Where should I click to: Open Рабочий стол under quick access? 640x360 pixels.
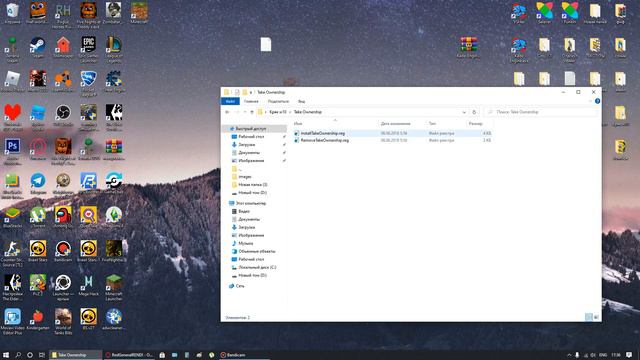coord(251,137)
